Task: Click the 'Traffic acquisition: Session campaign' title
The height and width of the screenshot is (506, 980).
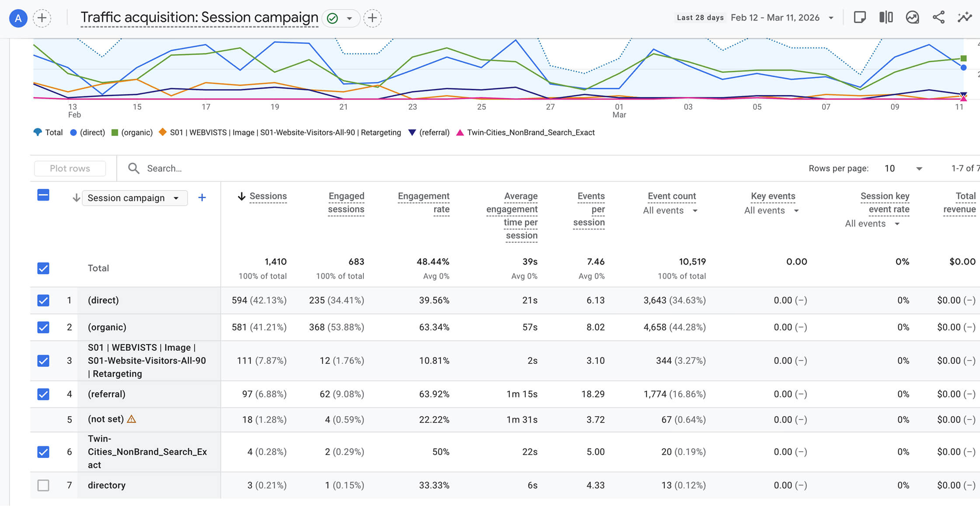Action: coord(199,17)
